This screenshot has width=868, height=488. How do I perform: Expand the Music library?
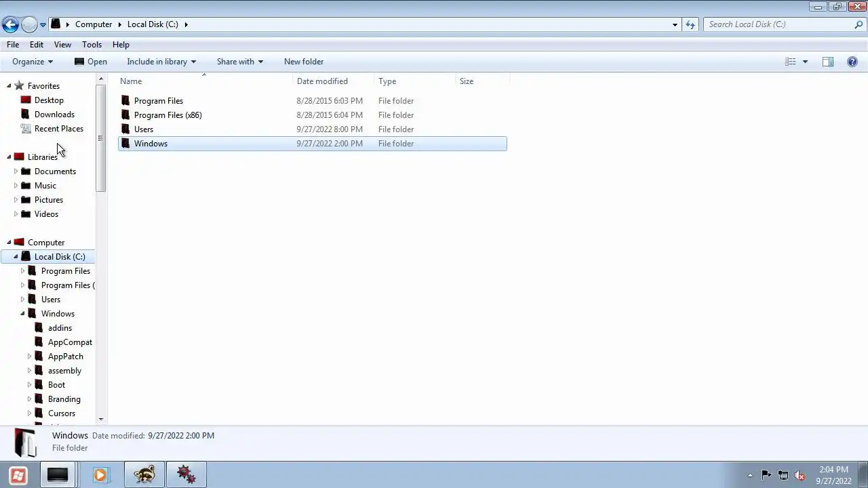tap(16, 186)
